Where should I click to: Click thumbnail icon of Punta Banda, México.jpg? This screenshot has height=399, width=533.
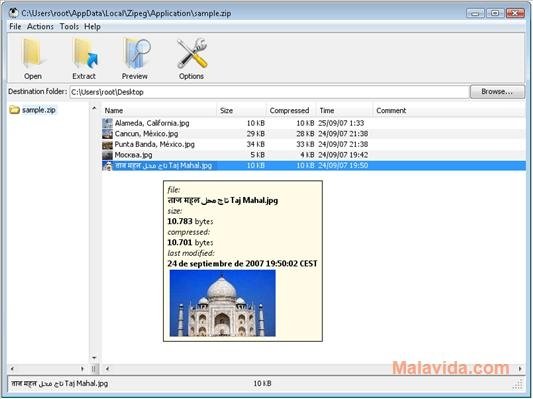[107, 144]
